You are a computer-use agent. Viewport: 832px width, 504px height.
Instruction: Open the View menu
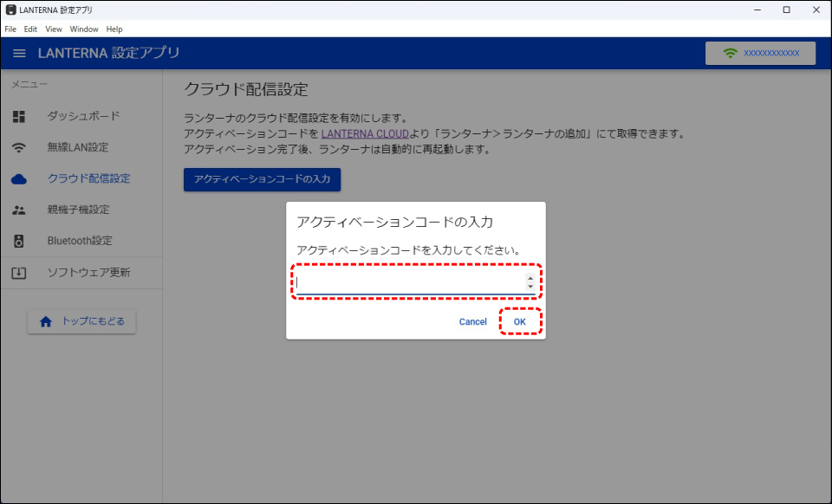click(x=54, y=29)
